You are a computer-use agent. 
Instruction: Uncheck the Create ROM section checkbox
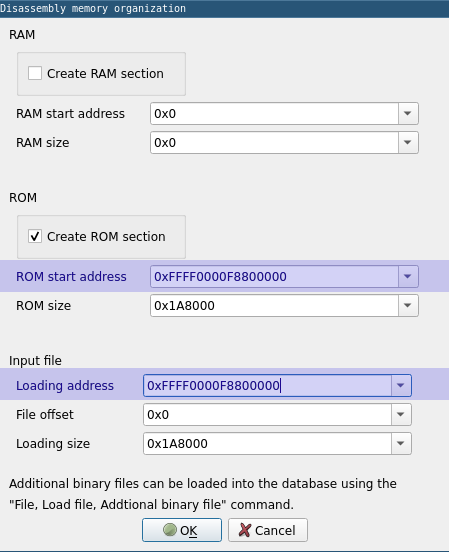click(35, 236)
